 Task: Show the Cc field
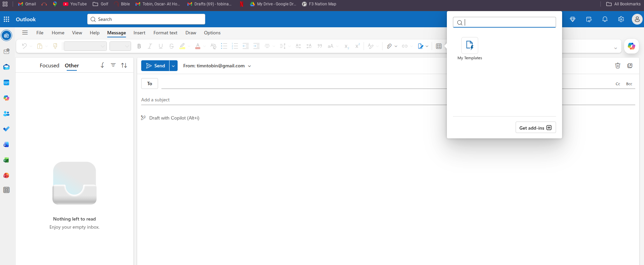point(618,84)
